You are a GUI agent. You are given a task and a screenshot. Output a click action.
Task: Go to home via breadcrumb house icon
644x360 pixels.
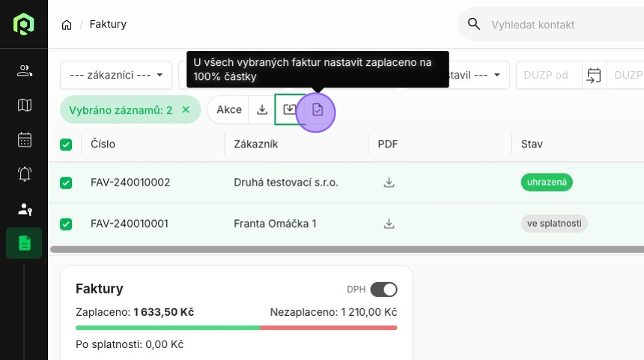coord(67,25)
